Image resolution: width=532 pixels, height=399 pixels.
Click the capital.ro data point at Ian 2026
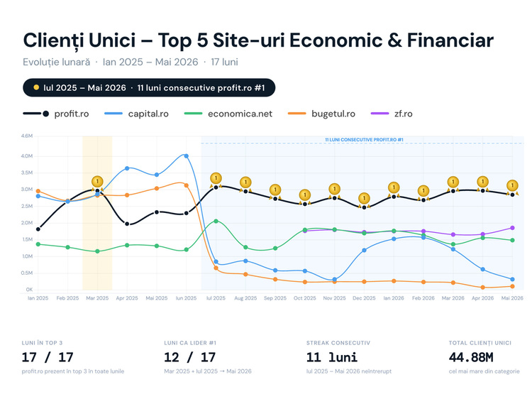(394, 239)
